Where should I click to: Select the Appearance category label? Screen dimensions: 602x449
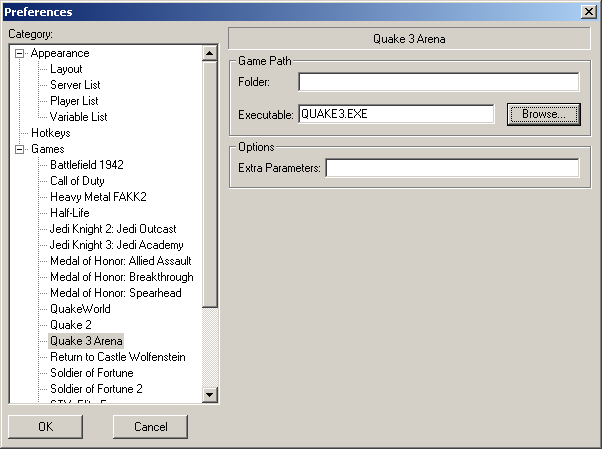60,53
